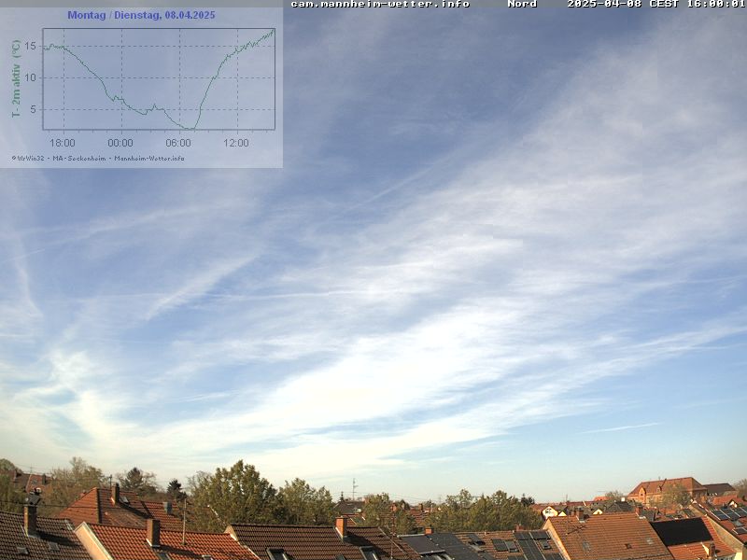Click the 16:00:01 timestamp
This screenshot has height=560, width=747.
[x=716, y=4]
